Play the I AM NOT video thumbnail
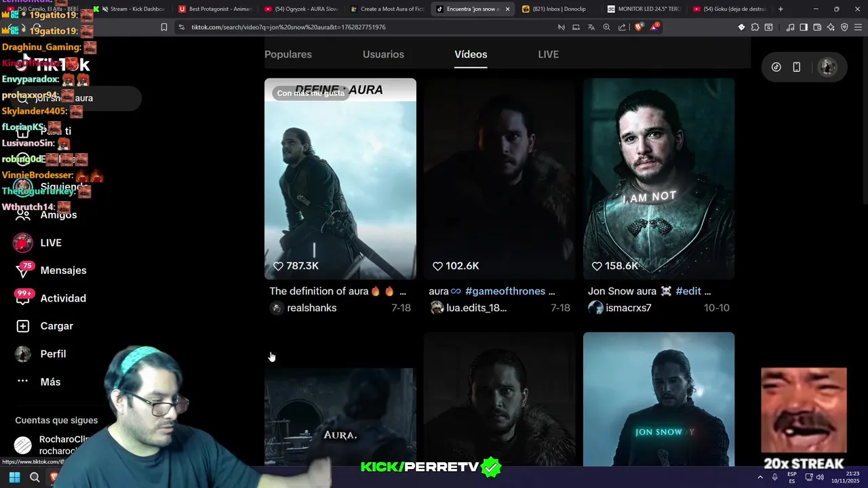 click(658, 179)
